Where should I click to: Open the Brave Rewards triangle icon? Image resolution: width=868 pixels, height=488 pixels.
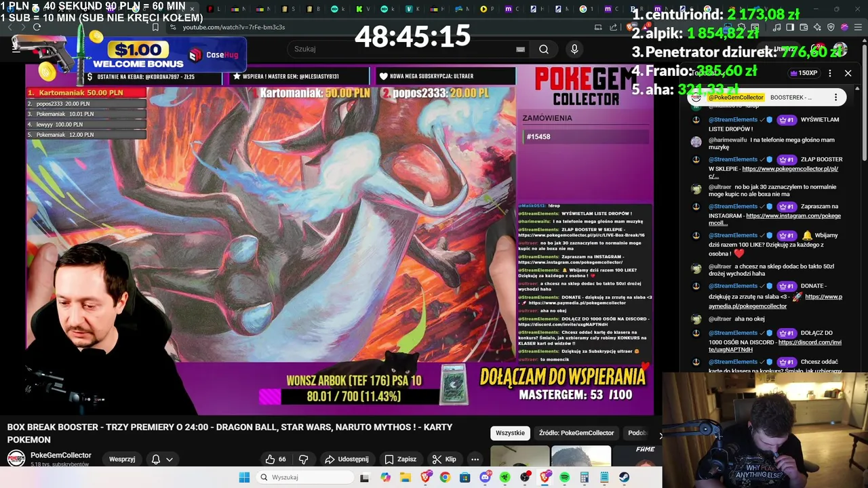tap(646, 27)
